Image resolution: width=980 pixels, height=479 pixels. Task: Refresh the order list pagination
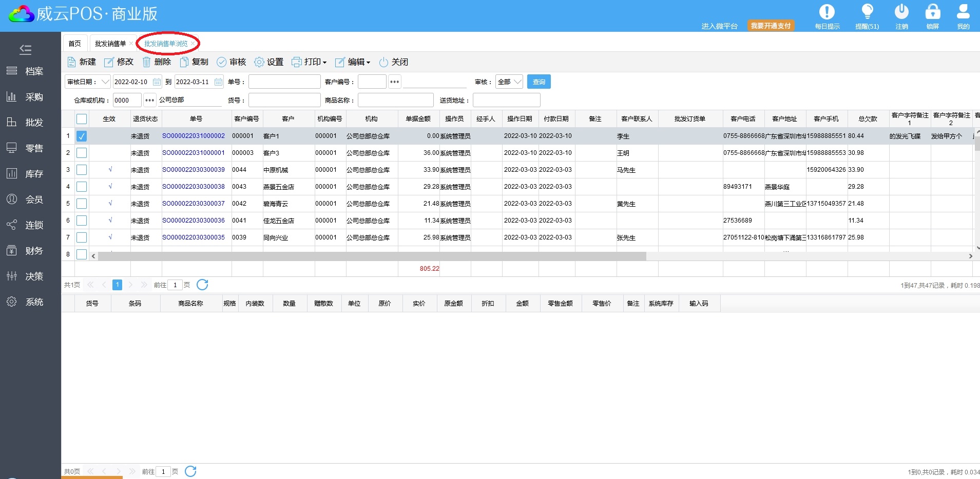tap(202, 285)
